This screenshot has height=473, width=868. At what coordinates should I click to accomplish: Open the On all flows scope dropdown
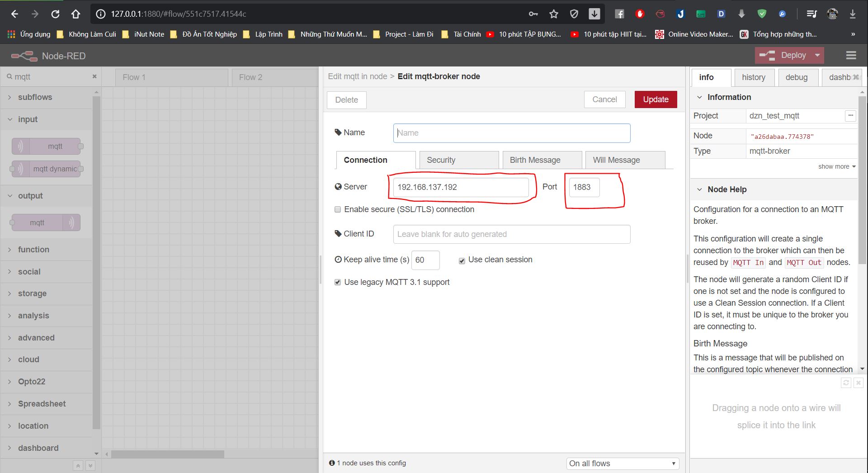tap(623, 464)
